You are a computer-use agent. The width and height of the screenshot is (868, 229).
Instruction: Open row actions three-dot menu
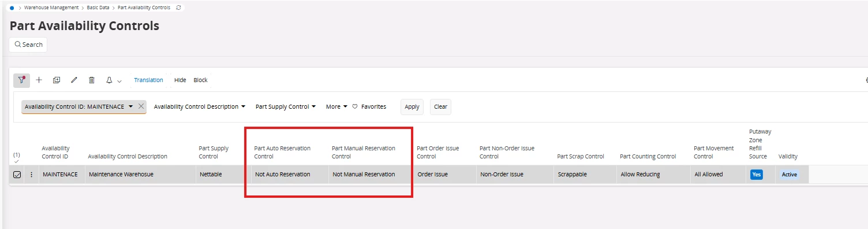coord(31,174)
